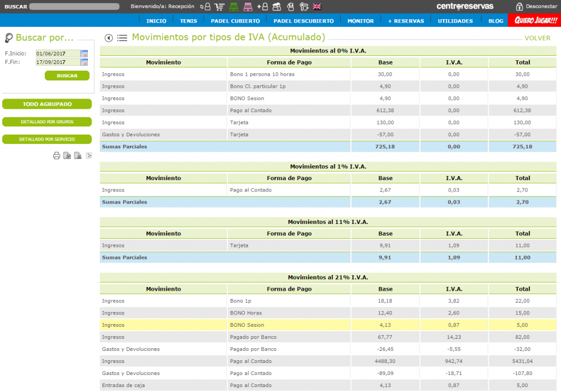The width and height of the screenshot is (561, 392).
Task: Click the second document export icon
Action: (x=78, y=155)
